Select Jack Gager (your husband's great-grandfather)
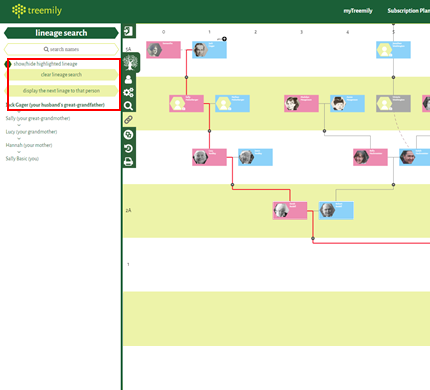 [55, 105]
